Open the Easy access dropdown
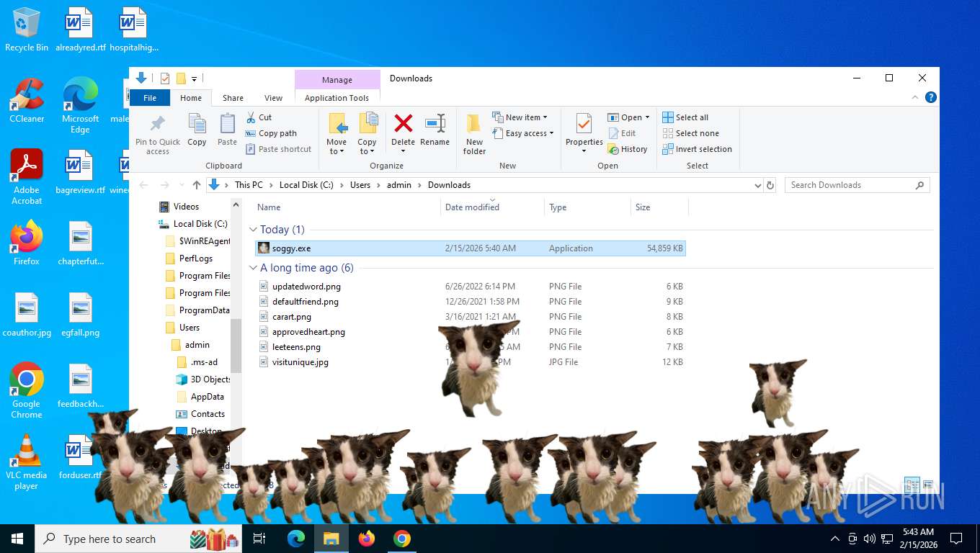Viewport: 980px width, 553px height. click(x=523, y=133)
